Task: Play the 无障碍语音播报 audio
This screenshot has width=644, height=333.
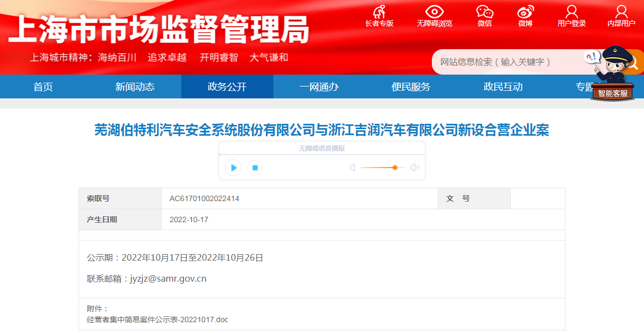Action: point(233,168)
